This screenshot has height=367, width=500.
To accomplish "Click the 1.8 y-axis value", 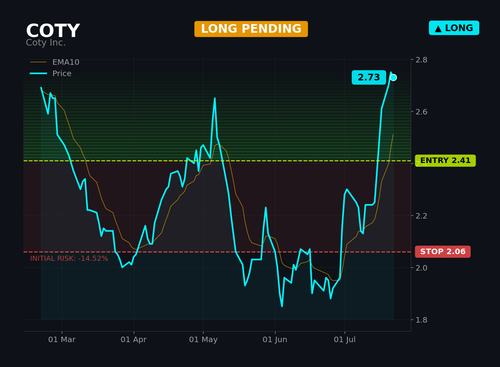I will [421, 320].
